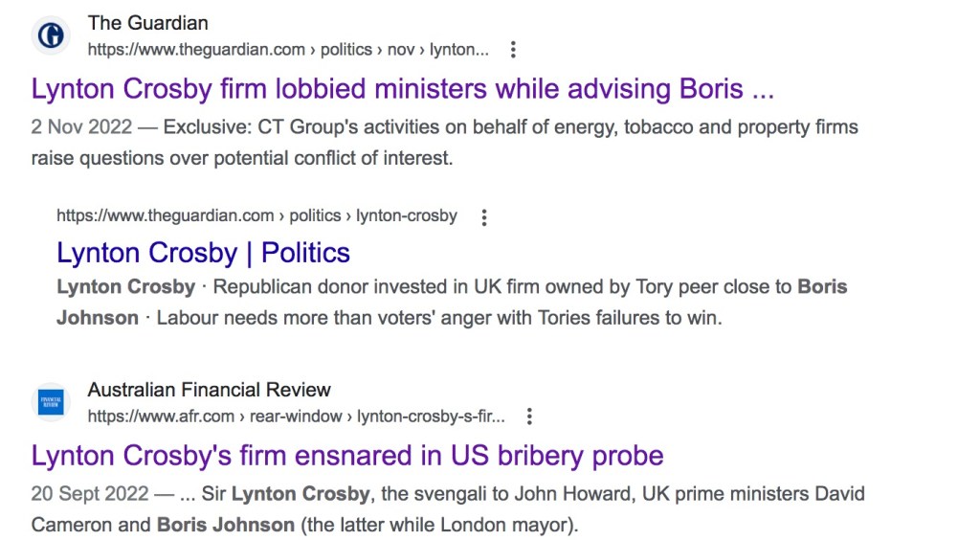The image size is (980, 540).
Task: Click the theguardian.com › politics › nov breadcrumb URL
Action: (288, 50)
